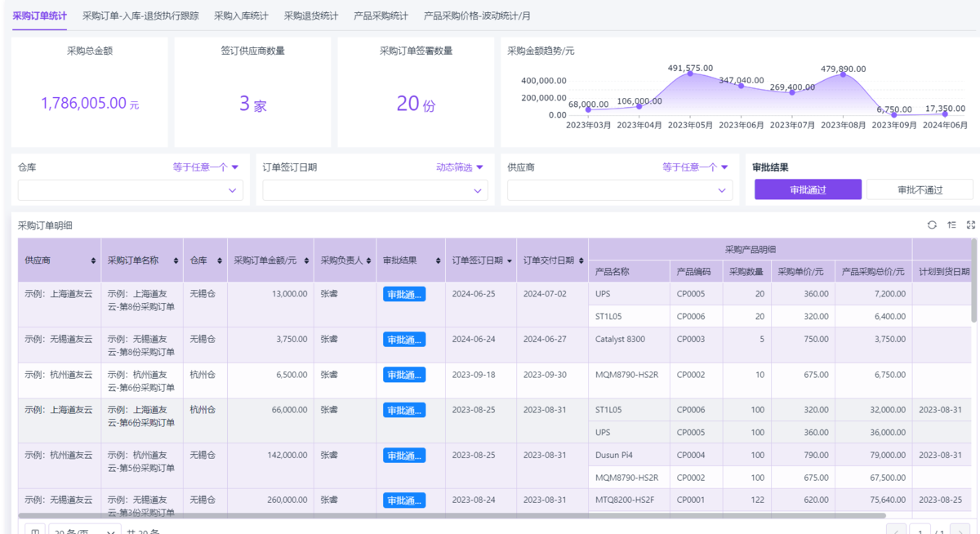980x534 pixels.
Task: Click the 计划到货日期 column header
Action: pyautogui.click(x=944, y=272)
